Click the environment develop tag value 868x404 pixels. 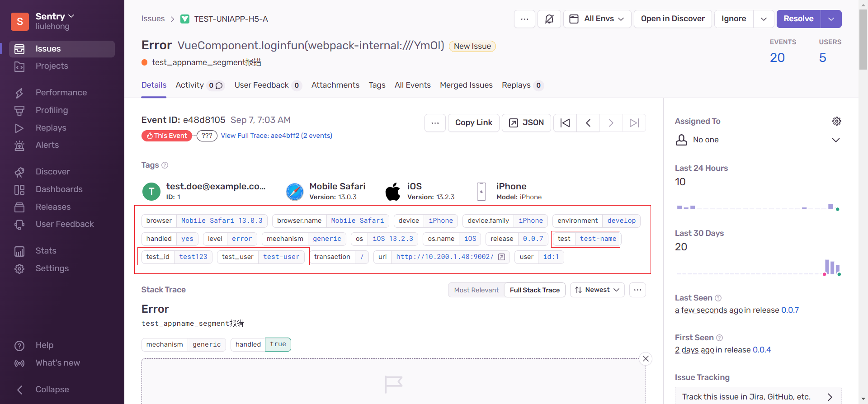click(621, 221)
